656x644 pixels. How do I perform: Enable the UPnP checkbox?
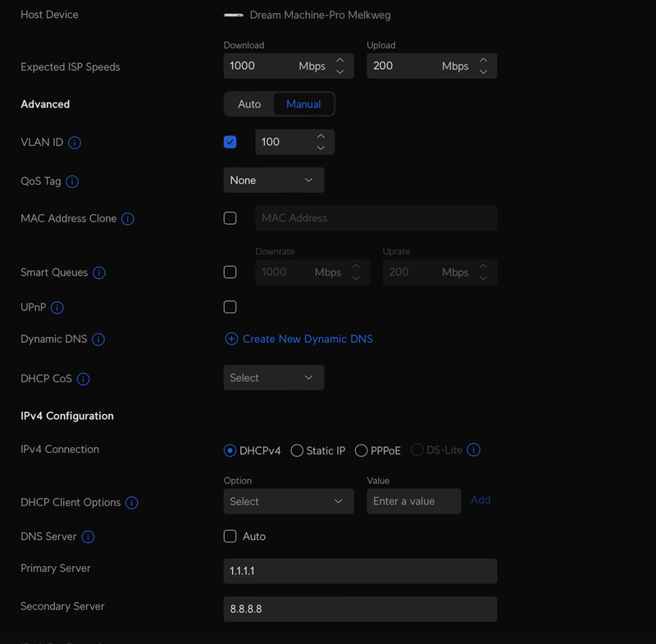pos(230,307)
